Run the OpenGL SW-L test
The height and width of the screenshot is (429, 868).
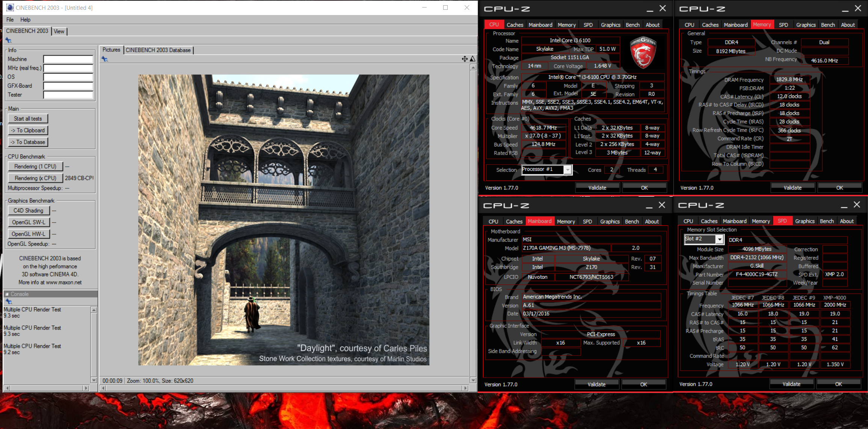coord(29,222)
